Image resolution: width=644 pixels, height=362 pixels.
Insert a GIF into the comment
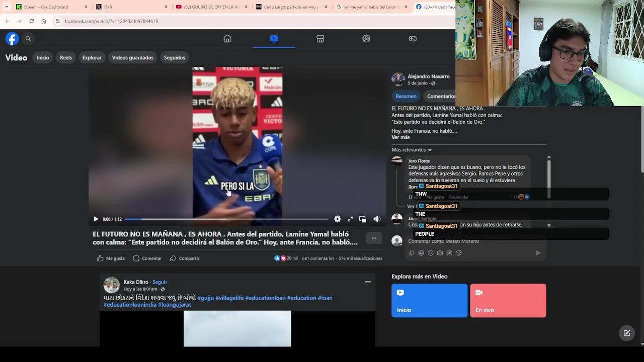coord(449,253)
